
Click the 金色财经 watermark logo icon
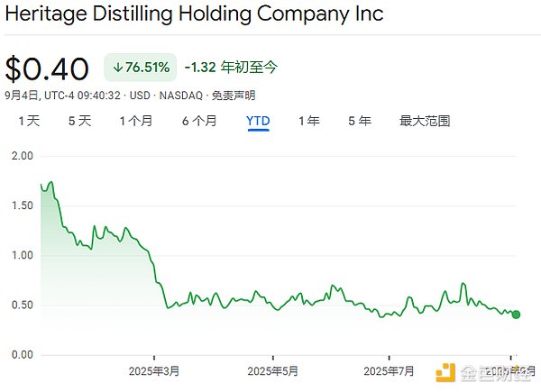[x=445, y=371]
